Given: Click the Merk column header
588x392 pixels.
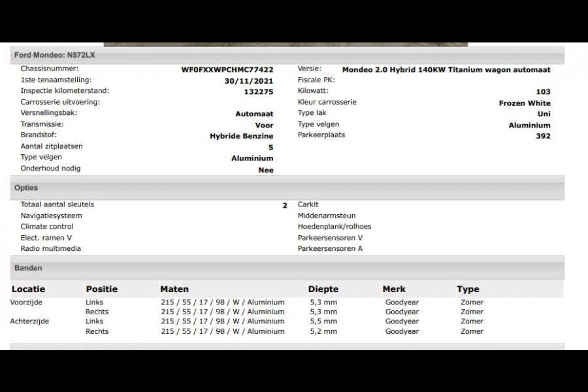Looking at the screenshot, I should [x=394, y=289].
